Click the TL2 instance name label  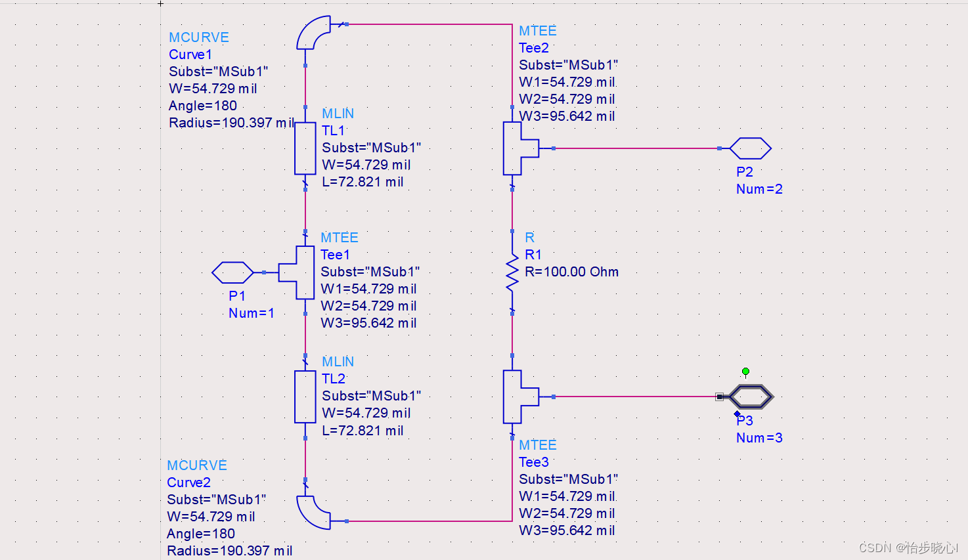334,379
